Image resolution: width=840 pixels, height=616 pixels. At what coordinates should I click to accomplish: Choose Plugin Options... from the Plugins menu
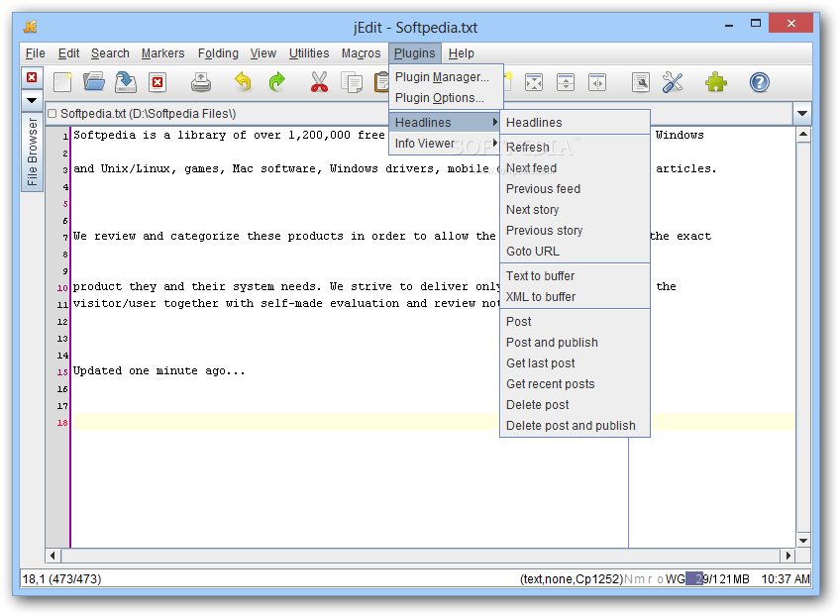coord(446,98)
